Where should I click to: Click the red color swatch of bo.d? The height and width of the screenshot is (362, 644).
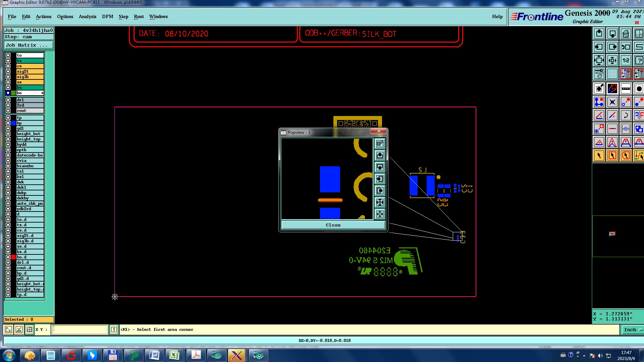[x=13, y=257]
